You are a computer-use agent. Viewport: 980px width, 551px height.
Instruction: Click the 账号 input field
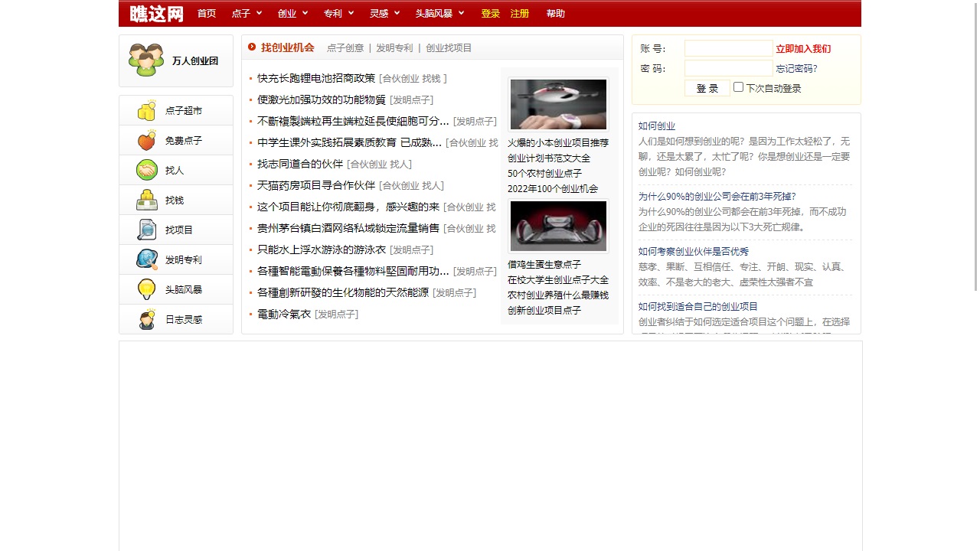tap(728, 48)
